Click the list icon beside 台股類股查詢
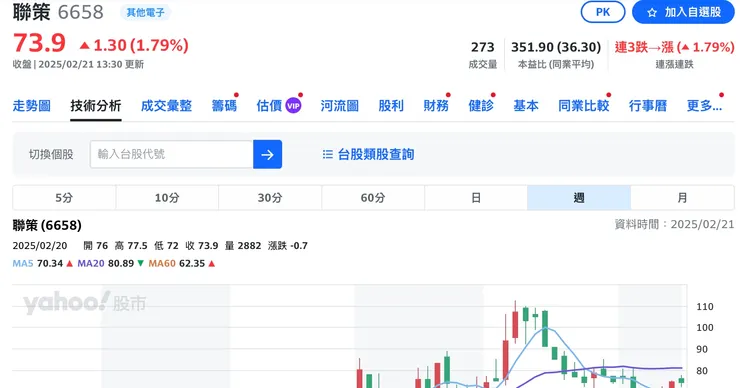 click(328, 154)
